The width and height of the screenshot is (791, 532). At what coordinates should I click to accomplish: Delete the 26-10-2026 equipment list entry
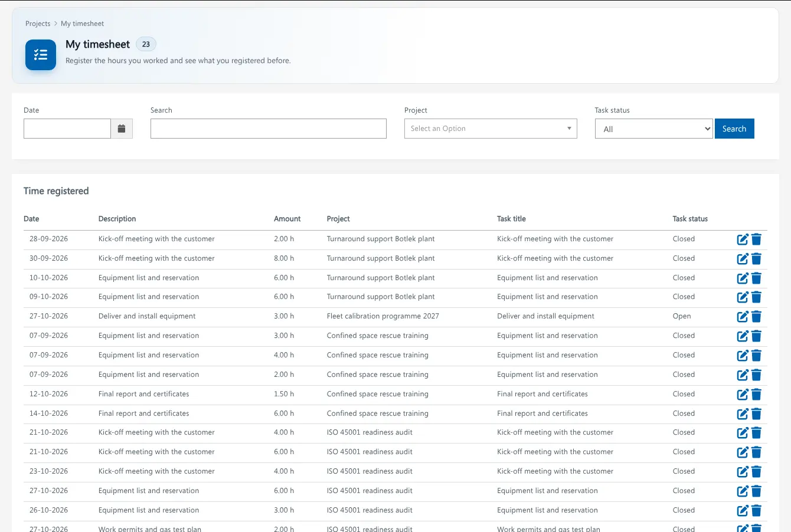click(x=756, y=511)
